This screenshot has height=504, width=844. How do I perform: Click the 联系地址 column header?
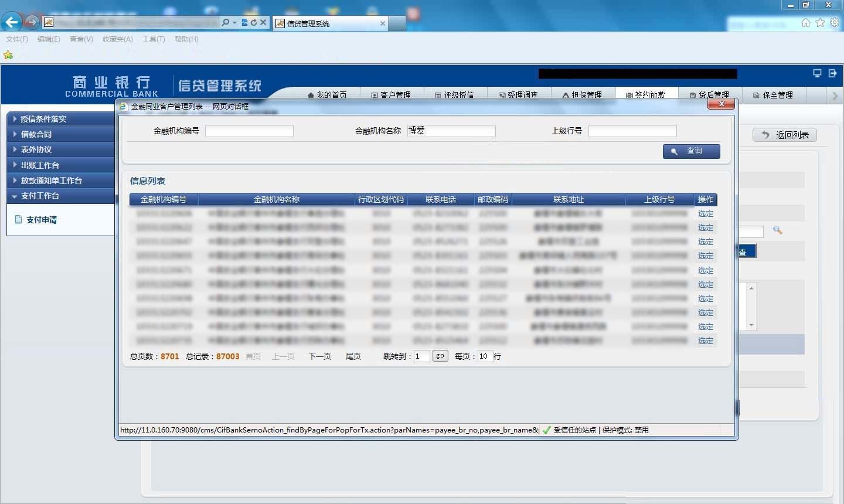[x=569, y=200]
